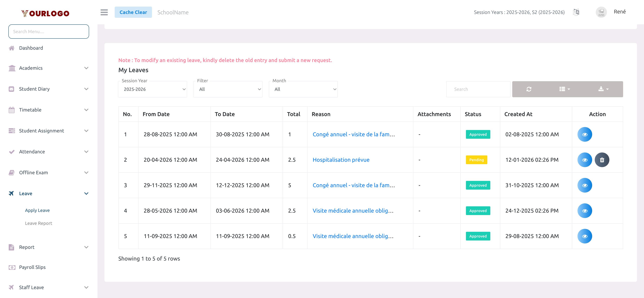View details of leave row 3
644x298 pixels.
[584, 185]
